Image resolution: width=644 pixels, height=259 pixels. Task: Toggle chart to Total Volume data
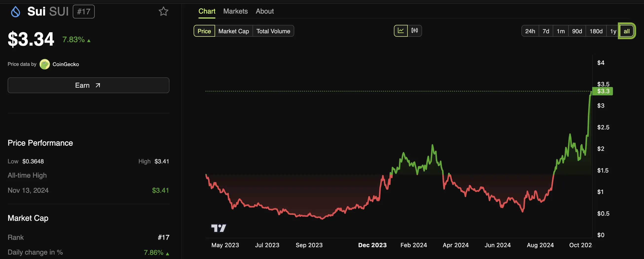[273, 31]
